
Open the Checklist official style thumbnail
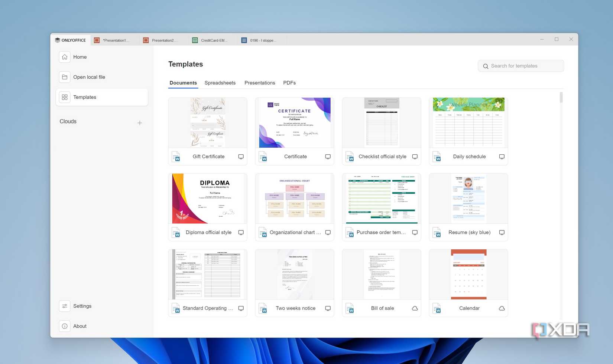pyautogui.click(x=382, y=123)
